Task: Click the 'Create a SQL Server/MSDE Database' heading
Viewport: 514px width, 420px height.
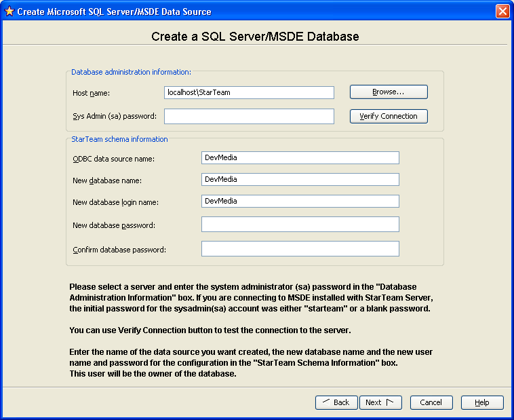Action: pos(255,37)
